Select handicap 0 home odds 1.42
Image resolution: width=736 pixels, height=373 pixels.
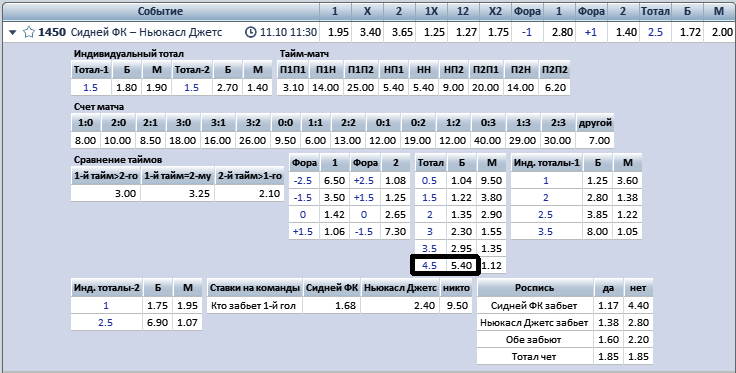click(x=334, y=214)
